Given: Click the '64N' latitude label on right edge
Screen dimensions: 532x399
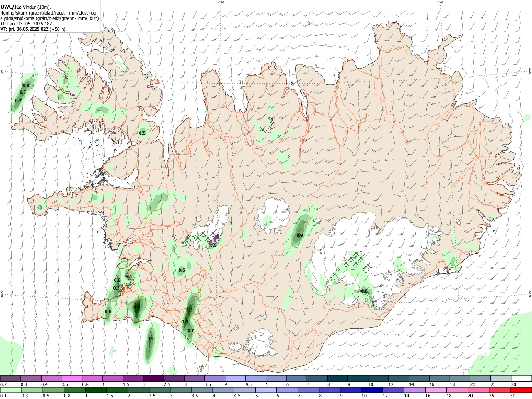Looking at the screenshot, I should [530, 294].
